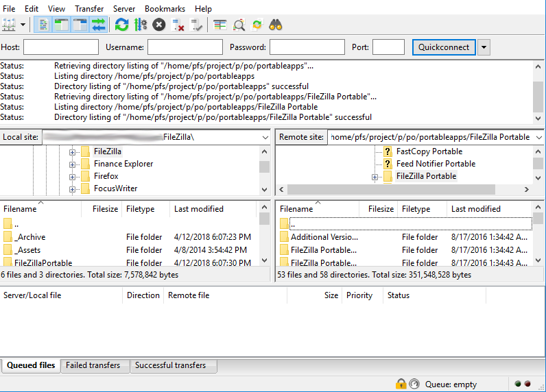Click the remote file list vertical scrollbar

tap(538, 240)
